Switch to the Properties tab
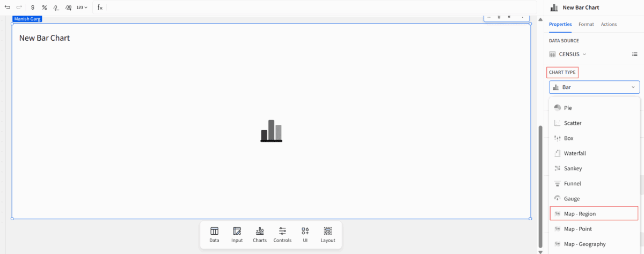This screenshot has width=644, height=254. tap(560, 24)
